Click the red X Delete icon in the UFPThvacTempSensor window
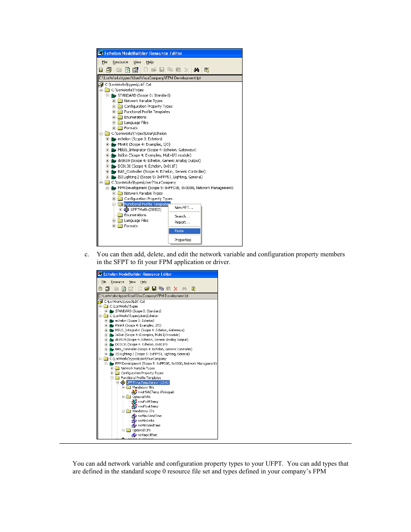 point(176,289)
